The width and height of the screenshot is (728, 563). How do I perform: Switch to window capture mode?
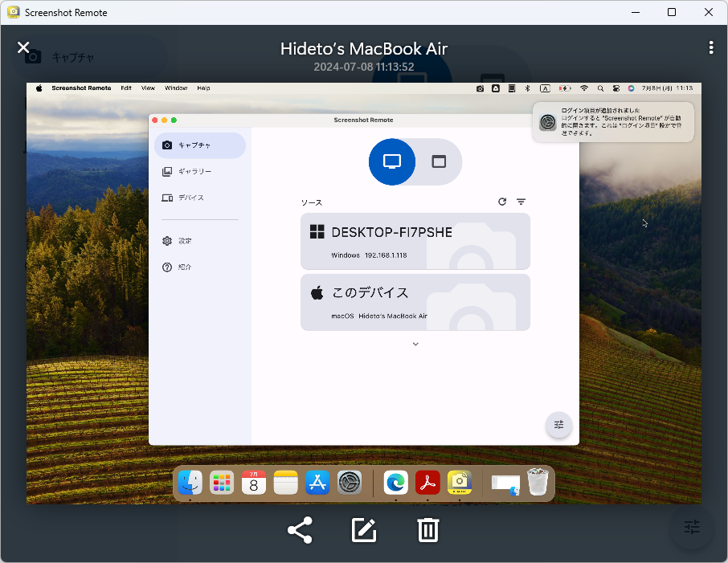[x=439, y=161]
